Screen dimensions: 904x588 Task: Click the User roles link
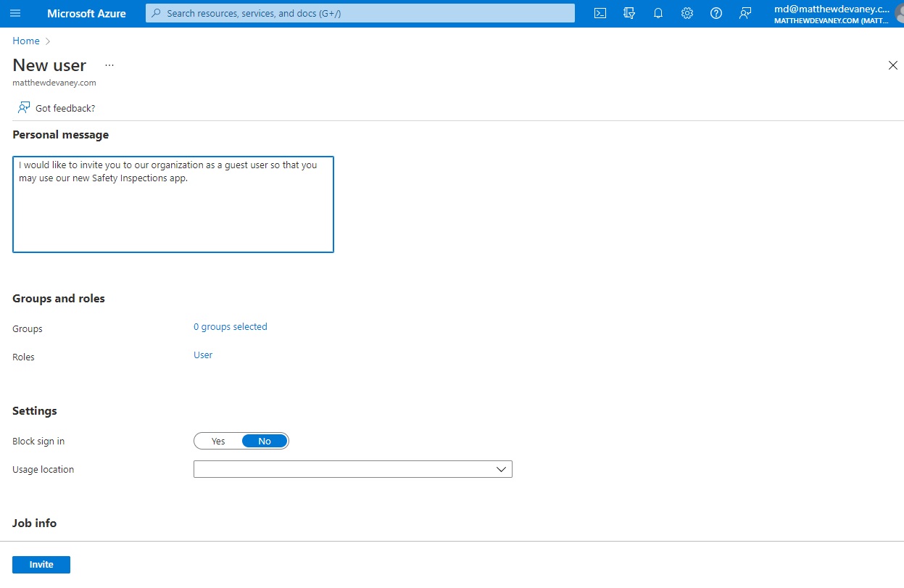(203, 355)
